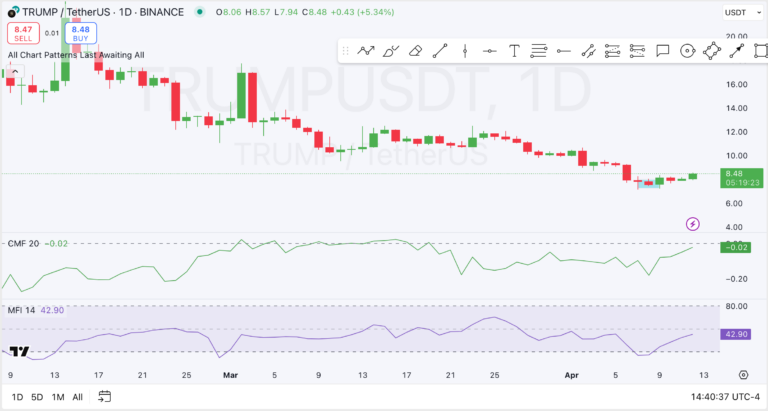This screenshot has height=411, width=768.
Task: Open the USDT currency dropdown
Action: (744, 12)
